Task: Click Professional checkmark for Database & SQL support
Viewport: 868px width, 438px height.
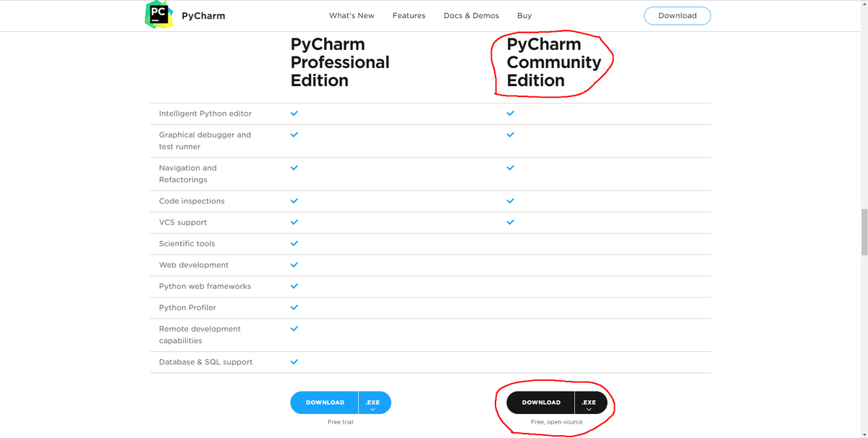Action: click(294, 362)
